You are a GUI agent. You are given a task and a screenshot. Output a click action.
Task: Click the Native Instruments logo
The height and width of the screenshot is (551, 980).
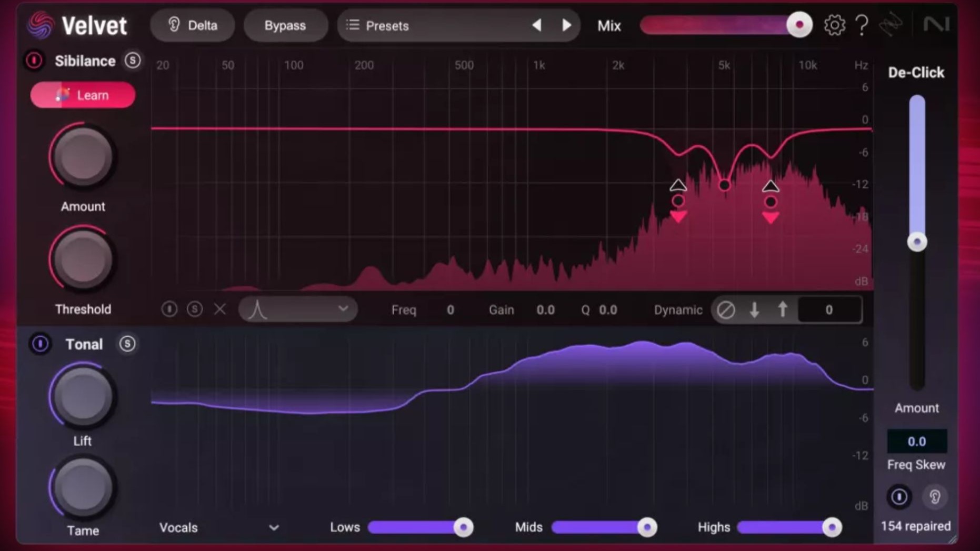(x=936, y=24)
